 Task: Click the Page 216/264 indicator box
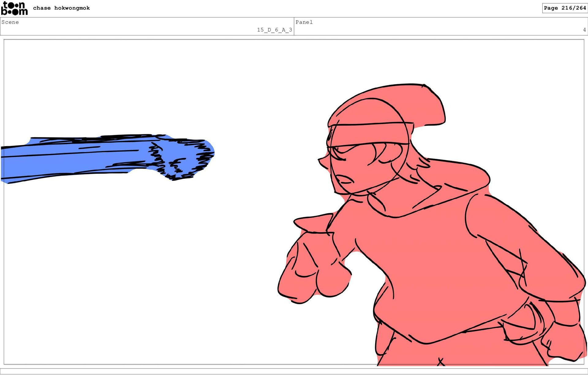coord(564,8)
